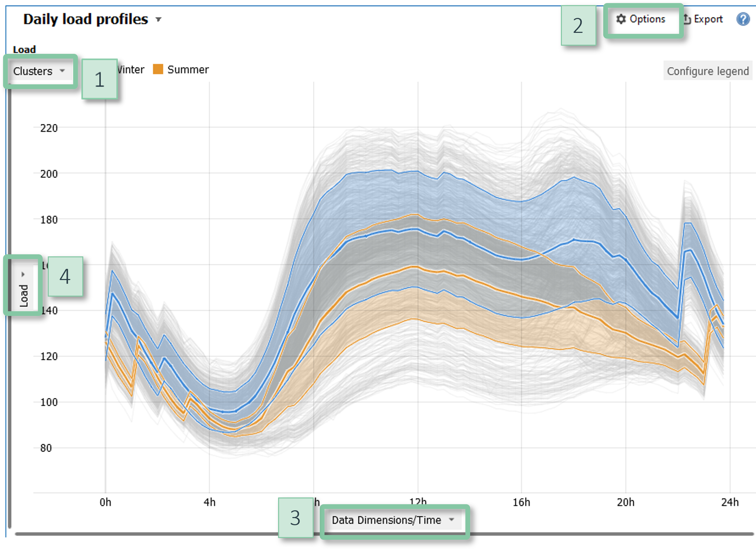Click the rotated Load y-axis label
Viewport: 756px width, 555px height.
[x=24, y=296]
